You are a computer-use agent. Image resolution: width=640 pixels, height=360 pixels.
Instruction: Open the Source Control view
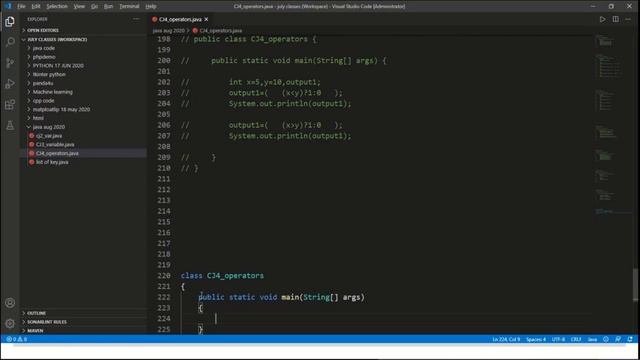10,63
